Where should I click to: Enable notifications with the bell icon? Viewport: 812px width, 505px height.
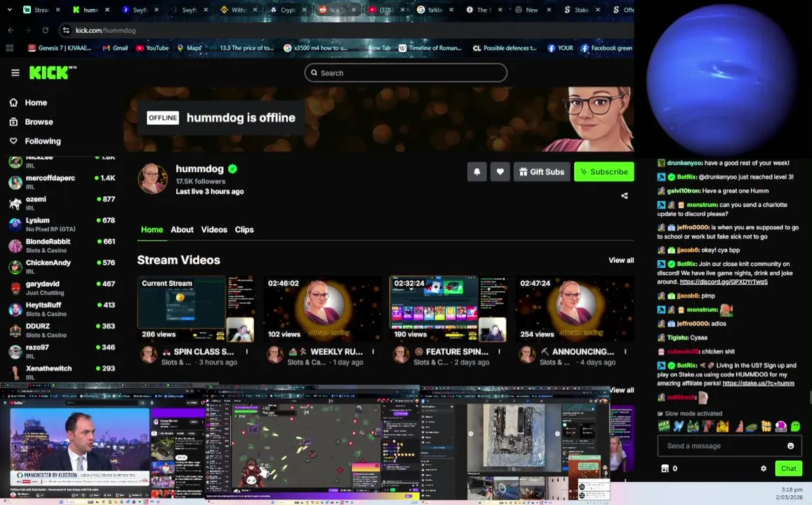click(477, 172)
